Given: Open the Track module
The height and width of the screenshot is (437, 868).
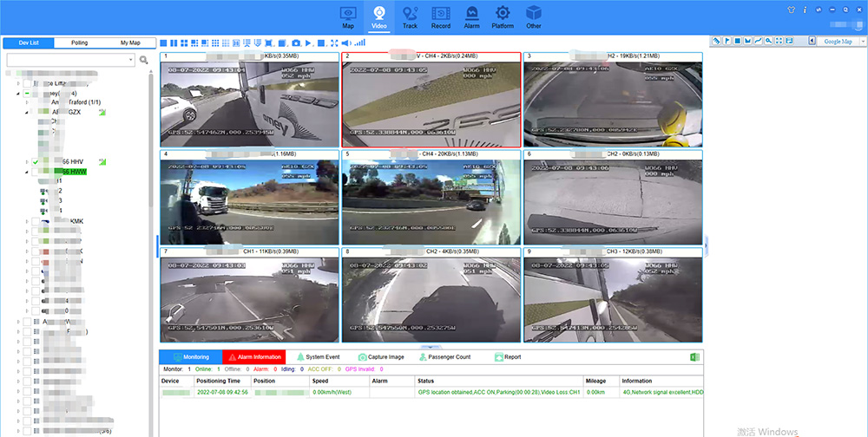Looking at the screenshot, I should pyautogui.click(x=410, y=16).
